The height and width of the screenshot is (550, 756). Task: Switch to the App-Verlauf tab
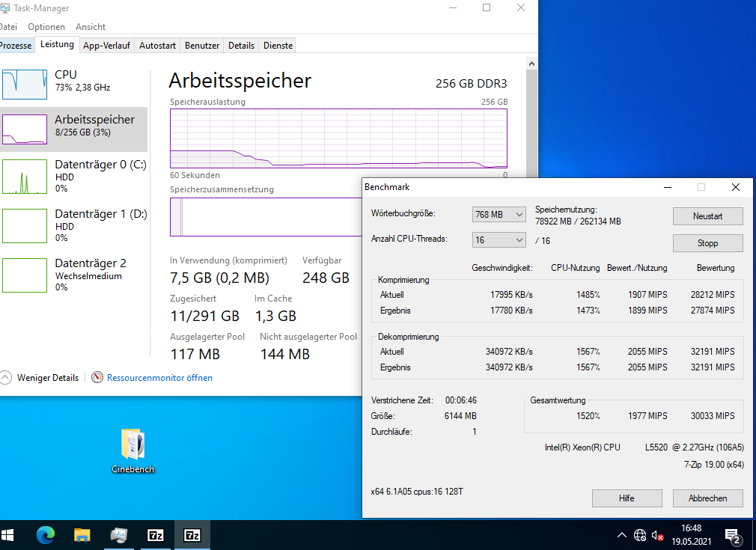pyautogui.click(x=106, y=46)
